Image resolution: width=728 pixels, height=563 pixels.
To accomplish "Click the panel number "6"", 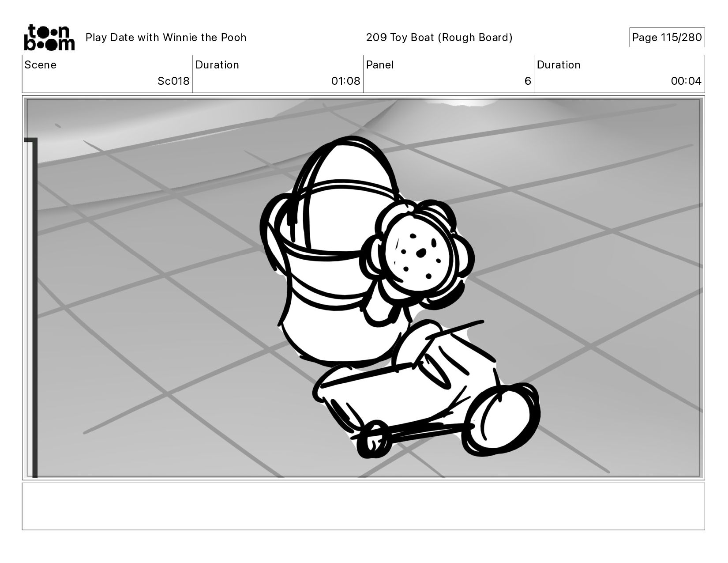I will click(x=528, y=81).
